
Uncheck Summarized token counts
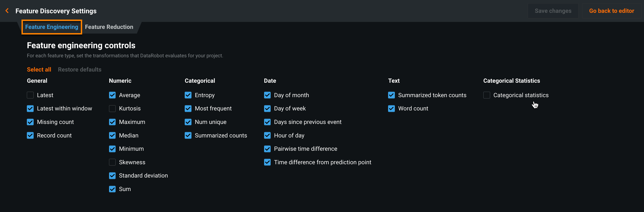[391, 95]
